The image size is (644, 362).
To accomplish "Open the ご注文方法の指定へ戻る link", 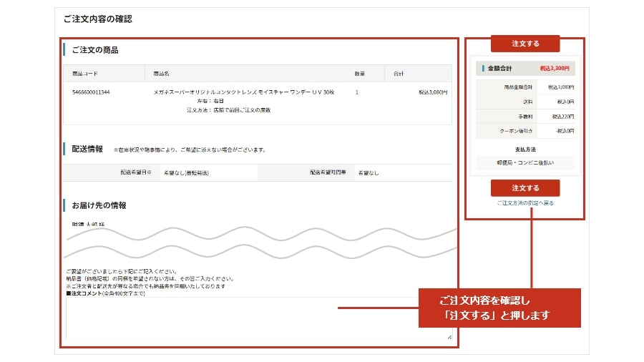I will point(525,203).
